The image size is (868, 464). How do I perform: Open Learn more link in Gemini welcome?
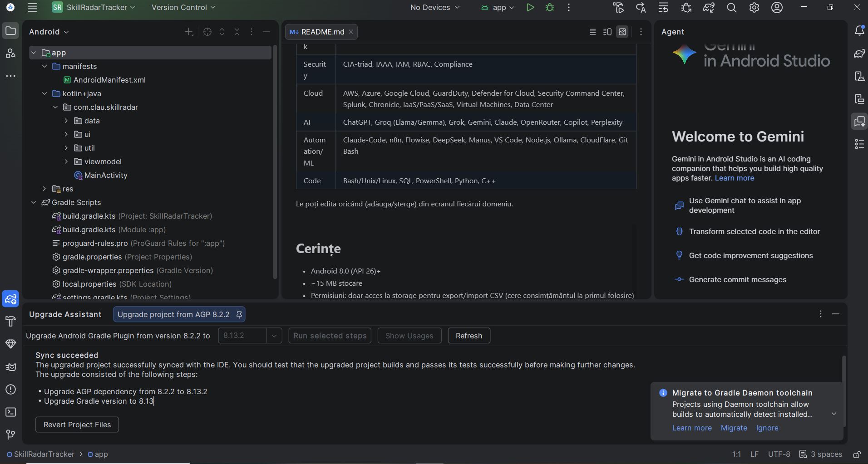[x=735, y=178]
